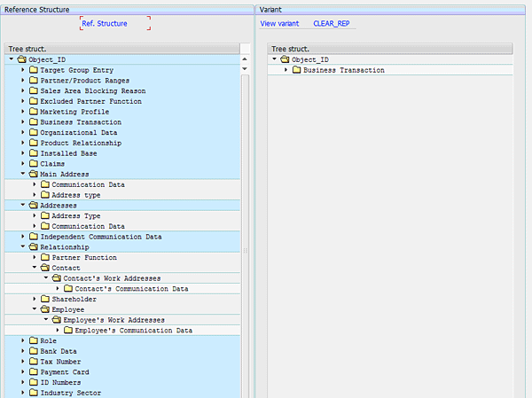Image resolution: width=532 pixels, height=398 pixels.
Task: Click the Object_ID folder icon in Reference Structure
Action: [x=21, y=59]
